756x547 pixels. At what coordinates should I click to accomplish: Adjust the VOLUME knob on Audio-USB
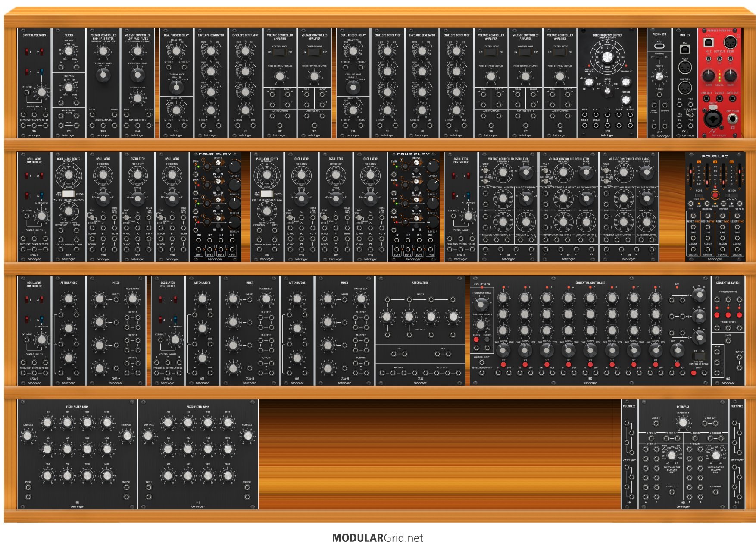coord(659,76)
